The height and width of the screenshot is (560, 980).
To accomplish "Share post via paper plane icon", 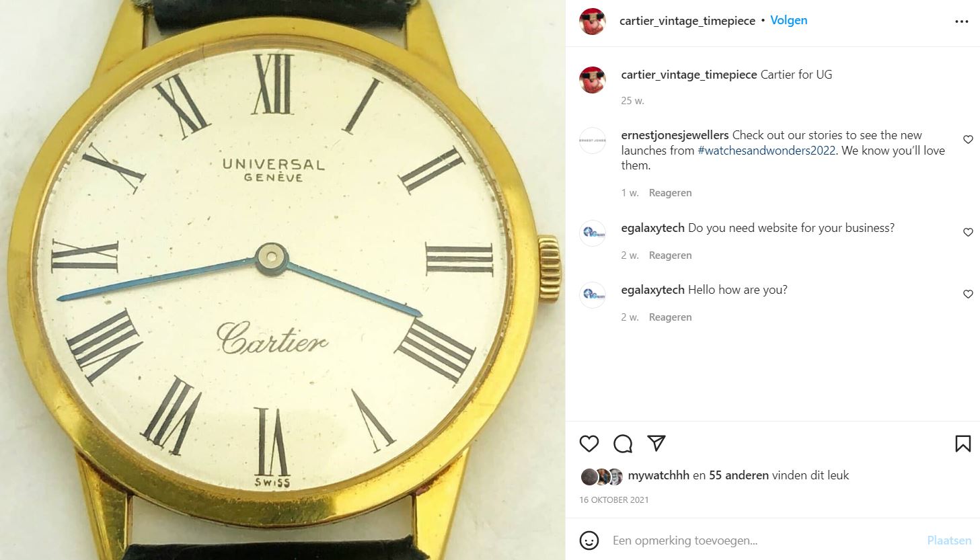I will [x=656, y=443].
